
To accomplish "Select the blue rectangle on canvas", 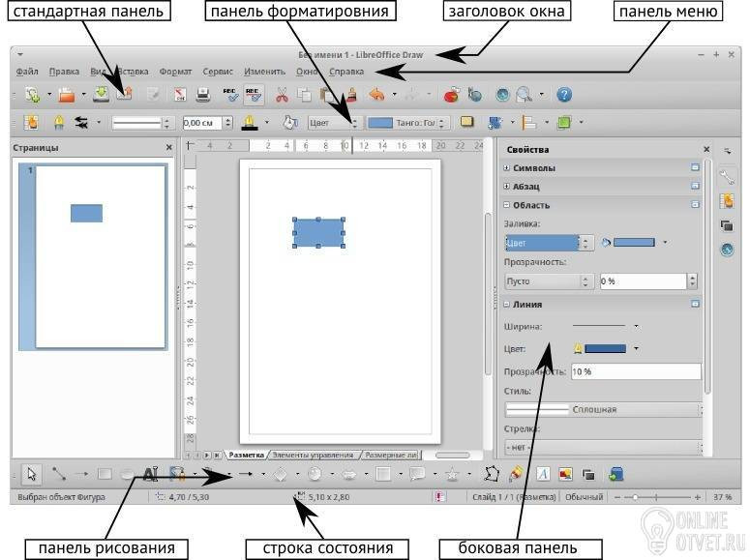I will tap(318, 232).
